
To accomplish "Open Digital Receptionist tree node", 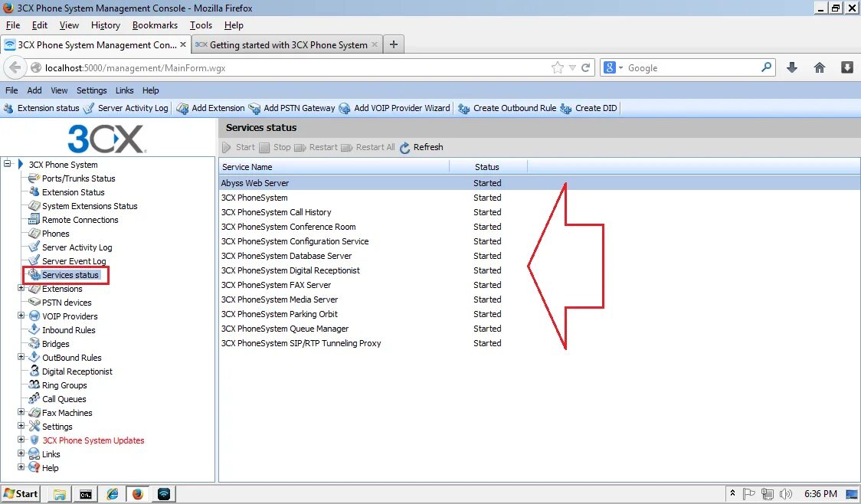I will [77, 371].
